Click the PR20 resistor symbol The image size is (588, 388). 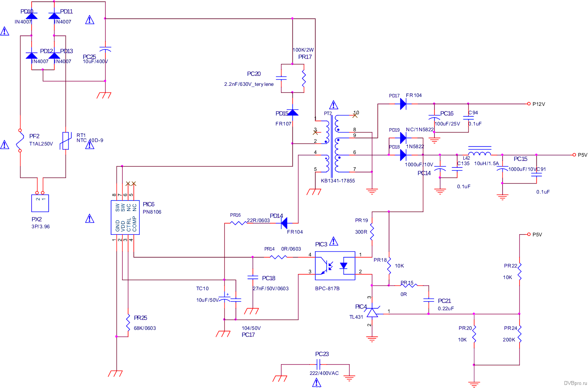coord(474,334)
